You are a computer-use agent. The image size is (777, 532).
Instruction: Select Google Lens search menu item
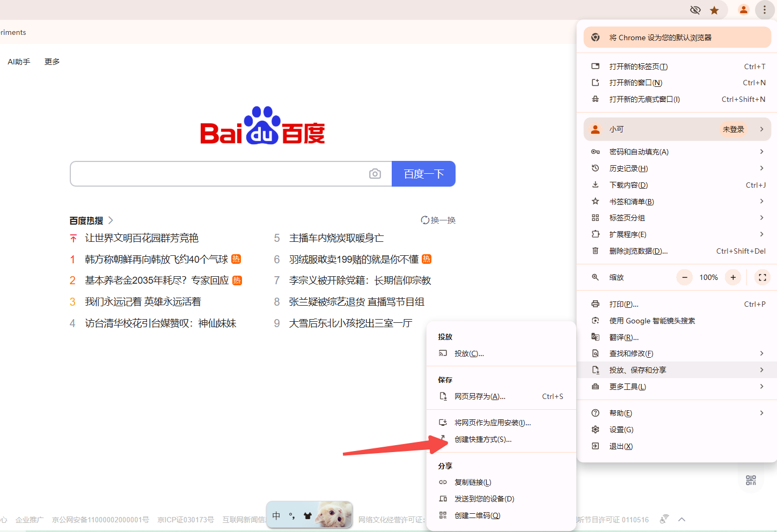[x=677, y=321]
